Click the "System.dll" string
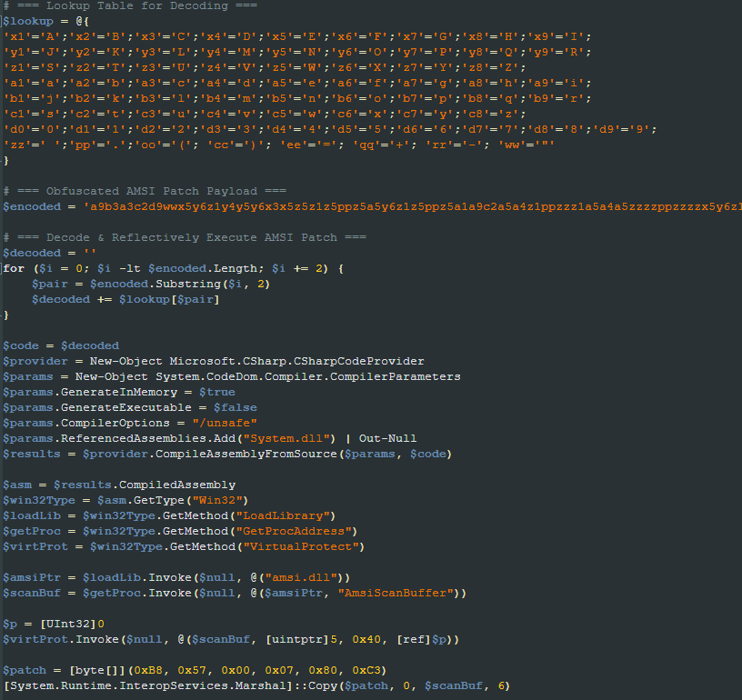 (x=286, y=438)
